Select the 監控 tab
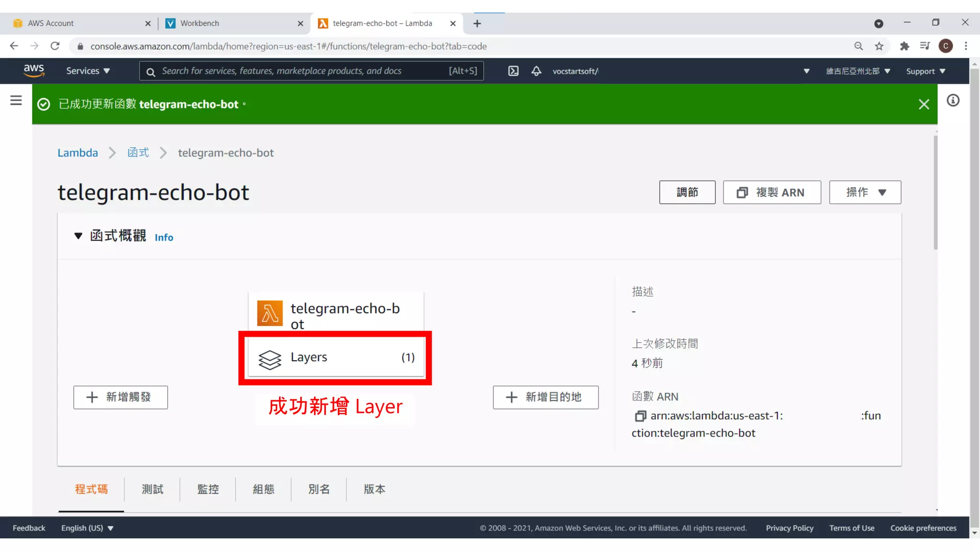 pyautogui.click(x=208, y=489)
